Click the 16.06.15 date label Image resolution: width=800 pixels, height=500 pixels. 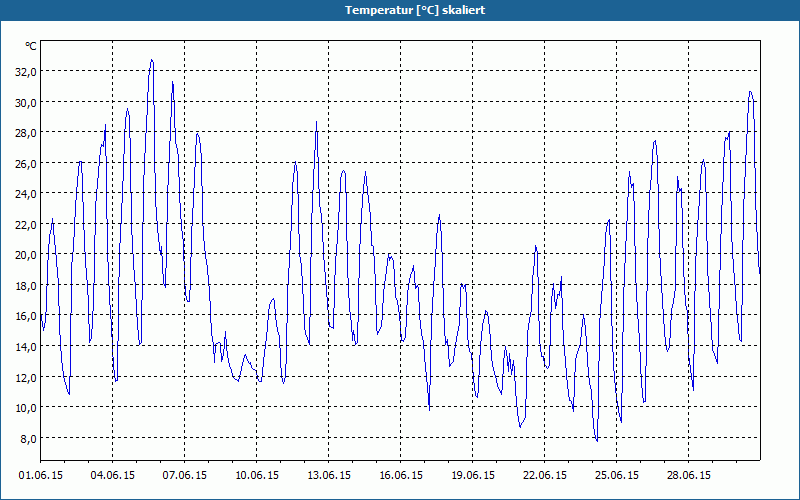coord(401,475)
